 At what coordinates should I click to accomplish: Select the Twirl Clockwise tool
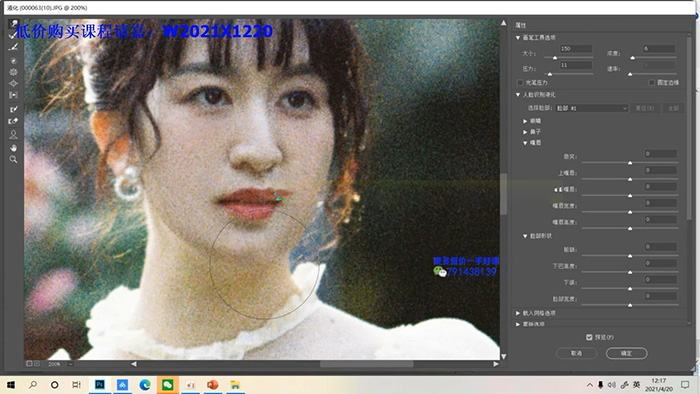click(x=13, y=60)
